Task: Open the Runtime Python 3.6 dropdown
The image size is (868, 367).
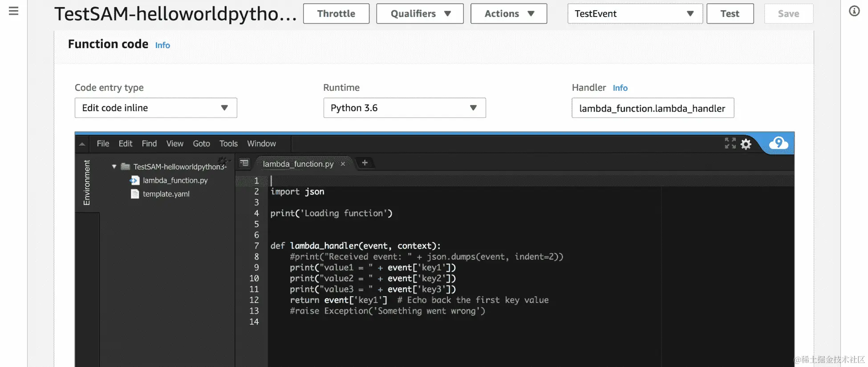Action: [x=405, y=108]
